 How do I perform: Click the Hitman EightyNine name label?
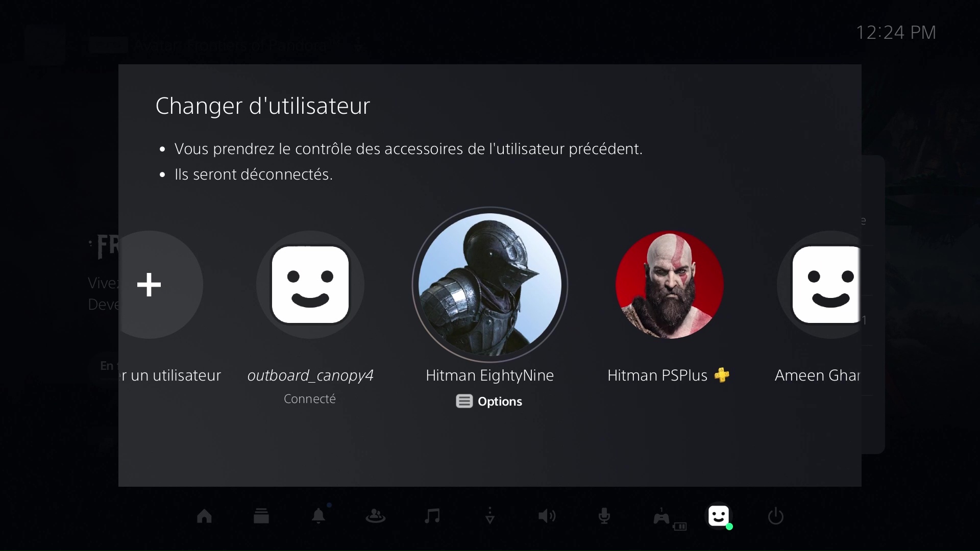[490, 375]
